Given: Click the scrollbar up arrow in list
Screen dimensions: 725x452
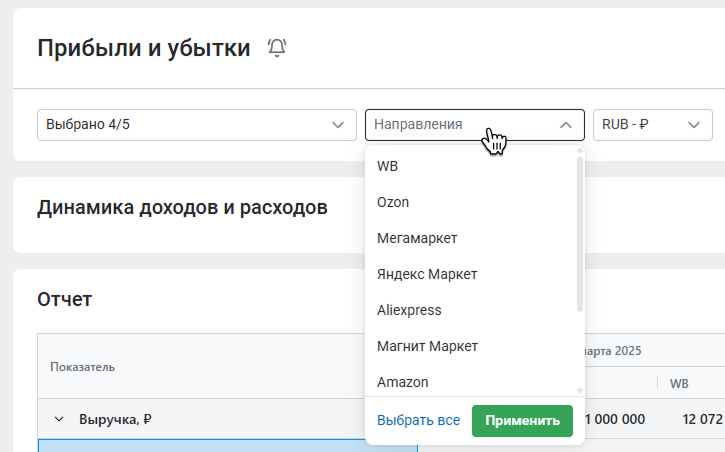Looking at the screenshot, I should [x=580, y=150].
